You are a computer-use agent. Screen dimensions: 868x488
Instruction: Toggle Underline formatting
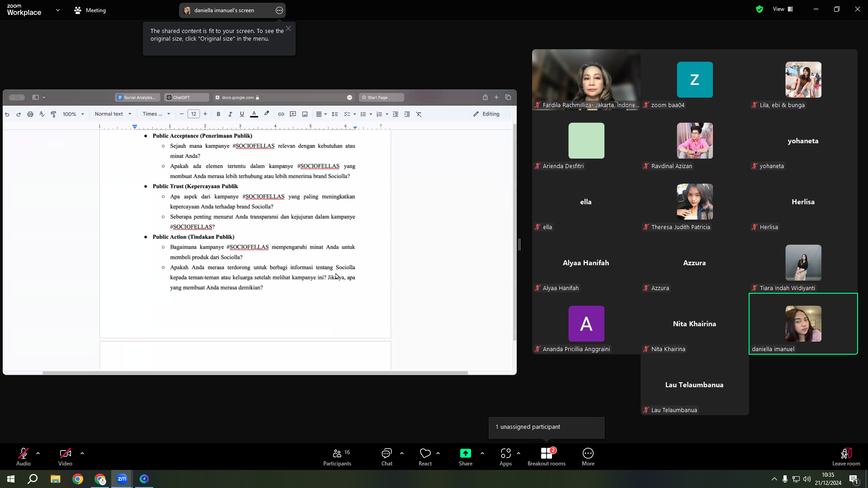tap(242, 114)
